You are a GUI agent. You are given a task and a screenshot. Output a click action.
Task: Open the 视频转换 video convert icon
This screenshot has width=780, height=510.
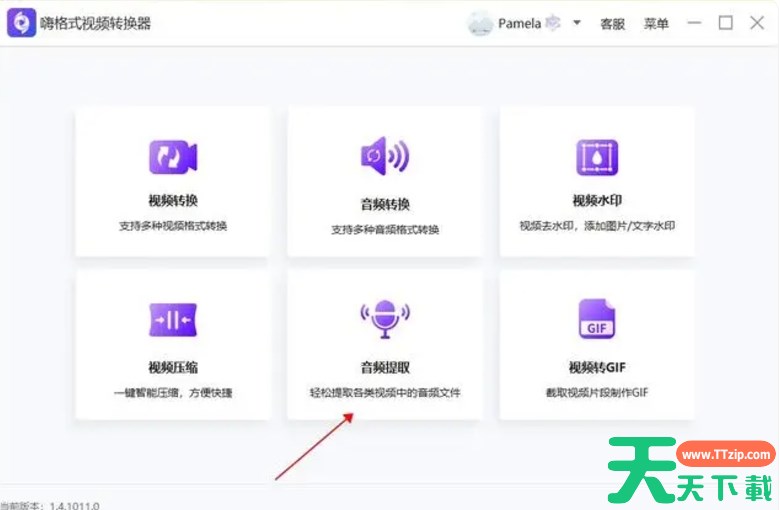[x=173, y=157]
